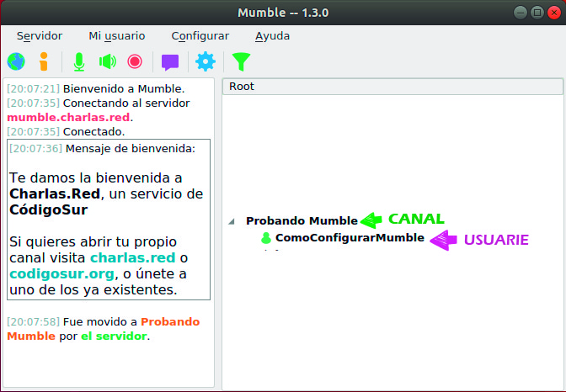This screenshot has width=566, height=392.
Task: Start recording with red record icon
Action: 135,61
